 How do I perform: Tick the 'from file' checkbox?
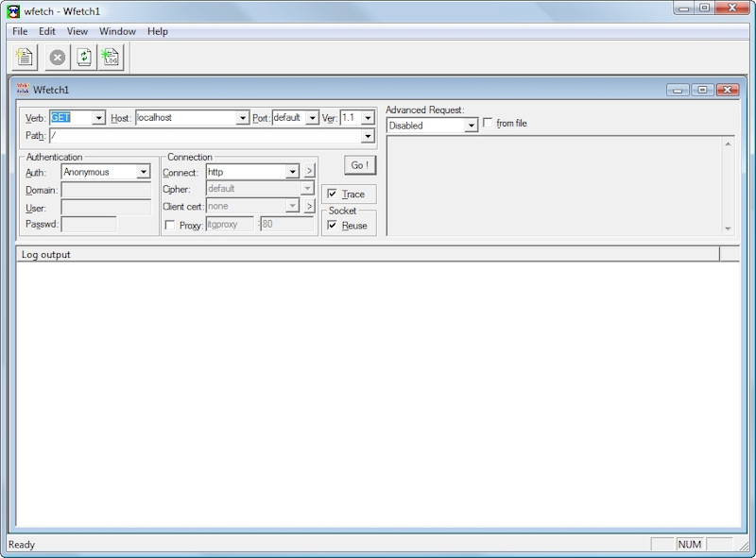point(488,123)
